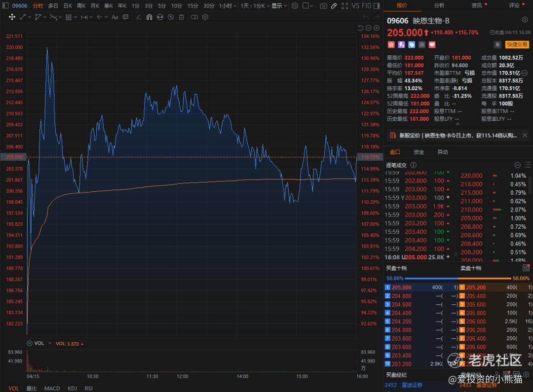Take chart screenshot with camera icon
The image size is (533, 392).
(x=324, y=6)
